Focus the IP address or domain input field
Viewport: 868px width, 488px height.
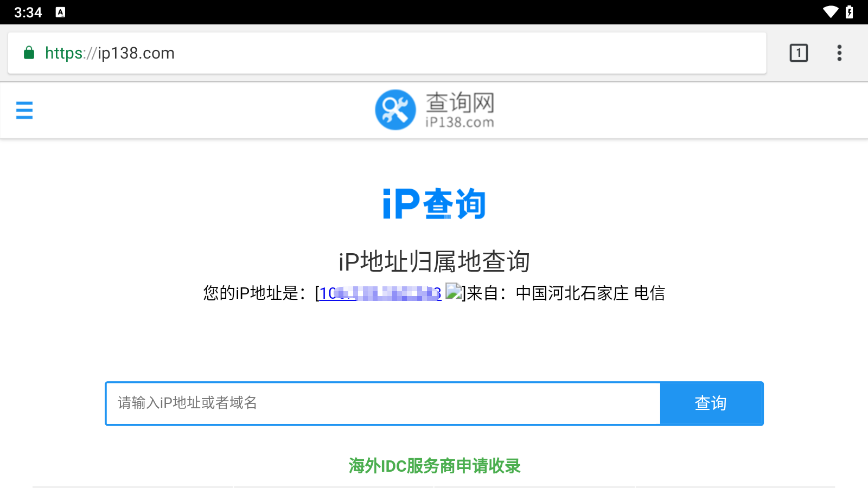click(380, 403)
